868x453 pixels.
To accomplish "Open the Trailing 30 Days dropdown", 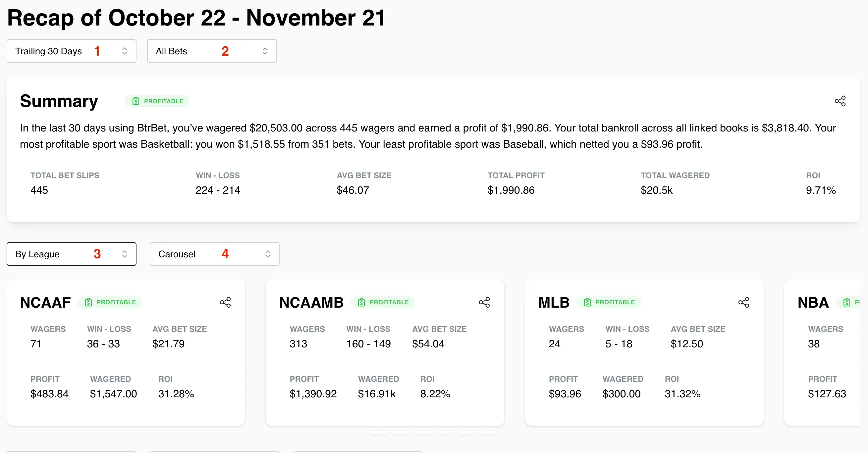I will (72, 51).
